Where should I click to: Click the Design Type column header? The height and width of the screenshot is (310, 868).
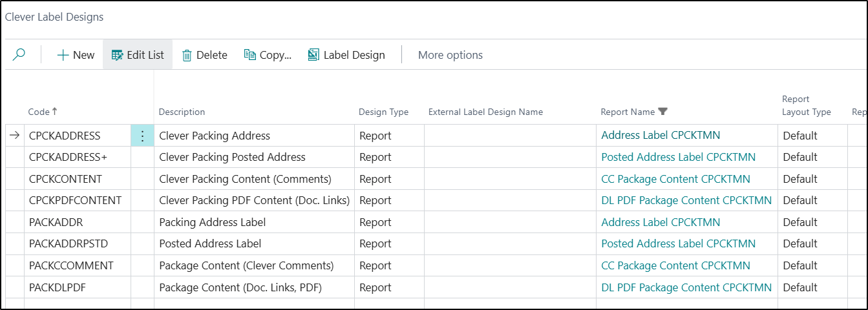(x=383, y=112)
